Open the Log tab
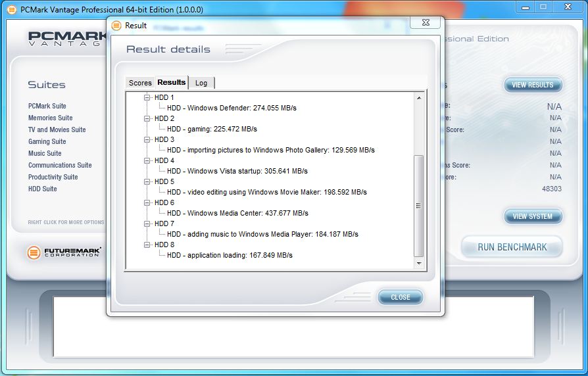This screenshot has width=588, height=376. pos(201,83)
